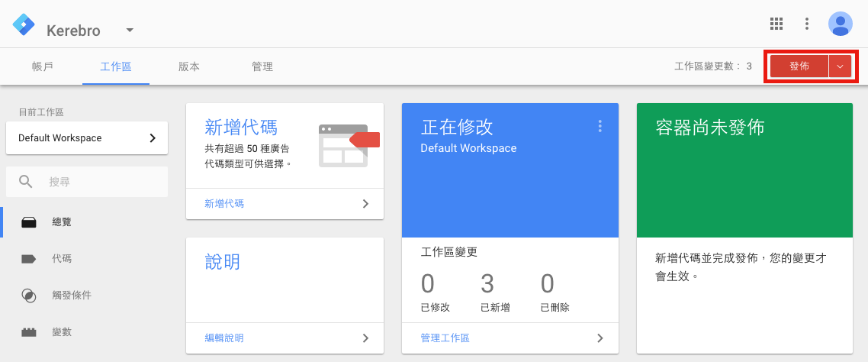Click the 管理工作區 link
This screenshot has height=362, width=868.
445,338
